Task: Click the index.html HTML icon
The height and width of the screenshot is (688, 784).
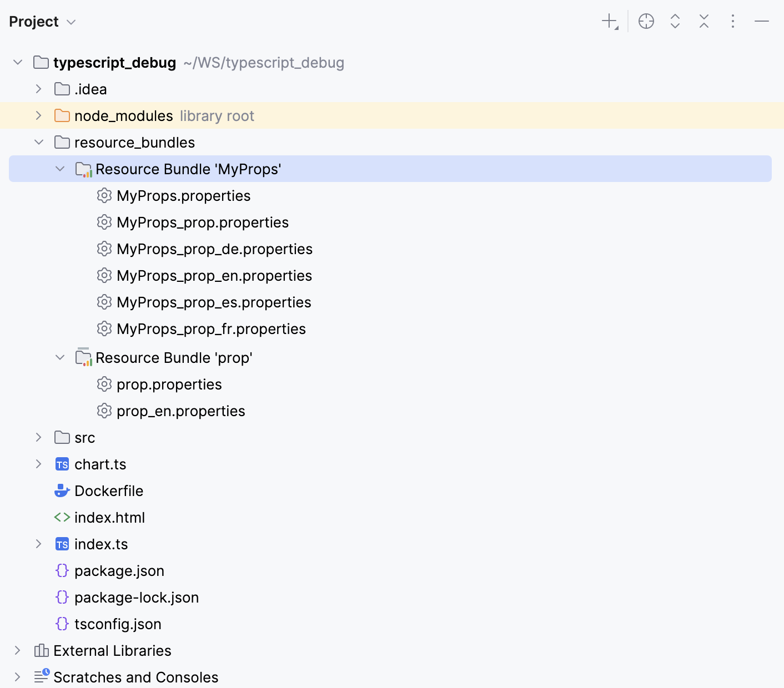Action: (62, 517)
